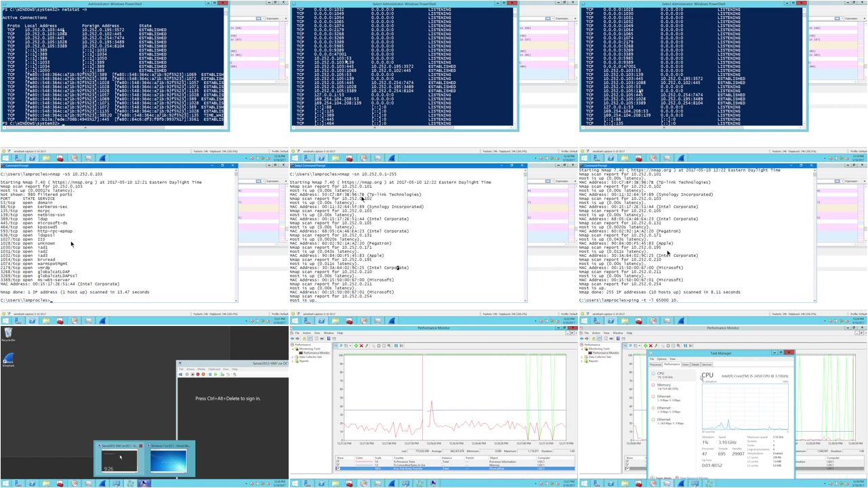Open the Change graph type dropdown in the unobstructed Performance Monitor
This screenshot has height=488, width=868.
[350, 346]
